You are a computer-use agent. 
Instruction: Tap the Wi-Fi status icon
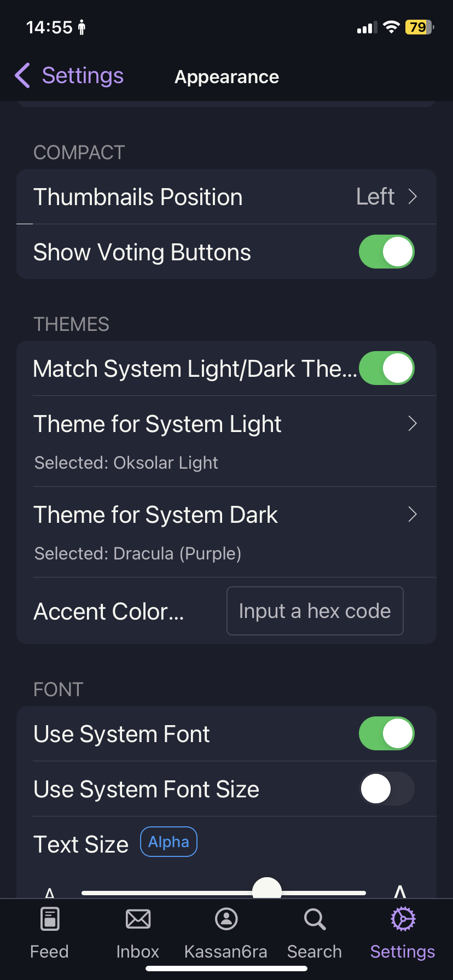(391, 27)
